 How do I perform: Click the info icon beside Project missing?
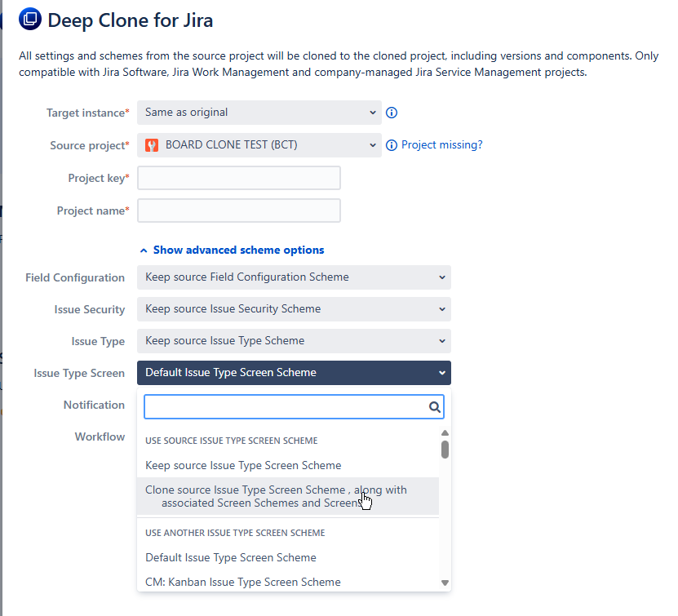[392, 145]
